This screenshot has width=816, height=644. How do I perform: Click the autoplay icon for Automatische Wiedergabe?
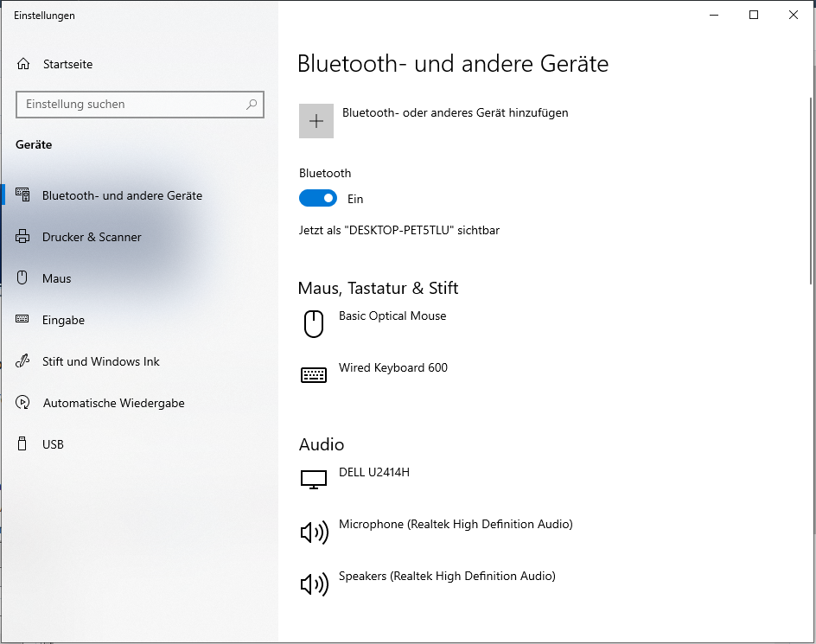click(22, 403)
